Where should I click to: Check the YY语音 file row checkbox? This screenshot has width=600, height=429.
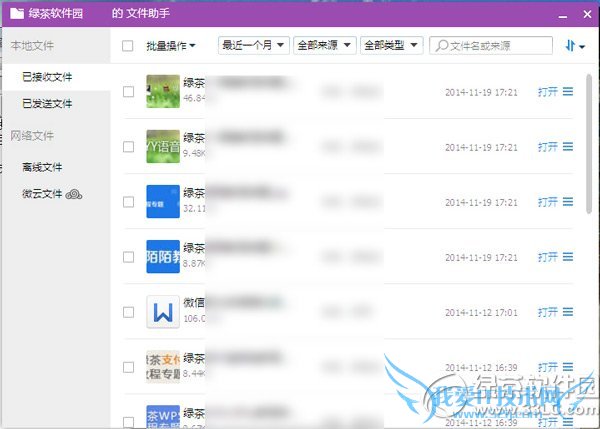click(129, 147)
